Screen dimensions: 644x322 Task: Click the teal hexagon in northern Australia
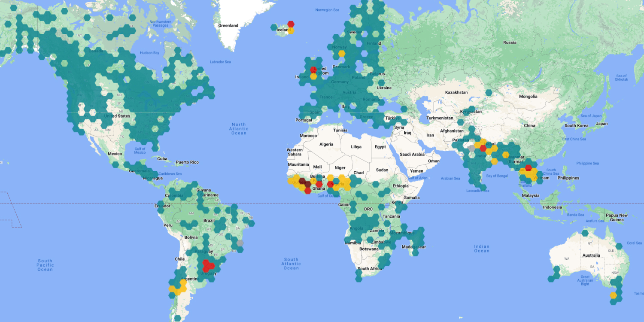pos(585,233)
